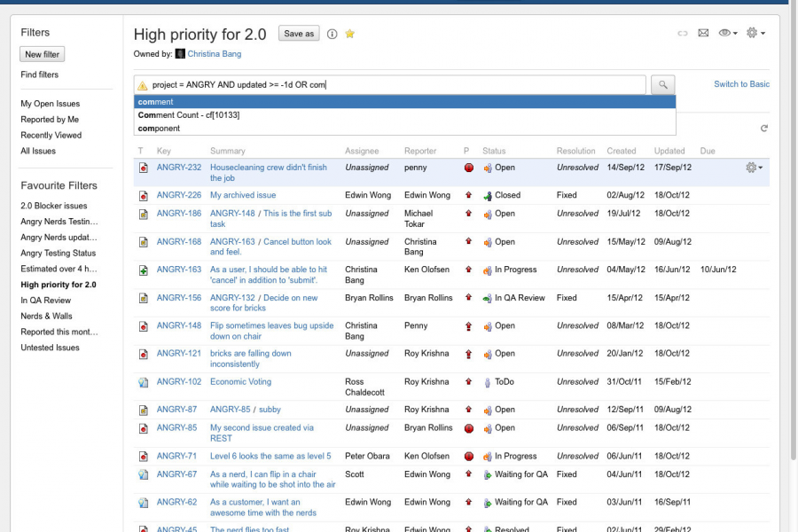This screenshot has height=532, width=798.
Task: Click the blocker priority icon for ANGRY-85
Action: pyautogui.click(x=469, y=428)
